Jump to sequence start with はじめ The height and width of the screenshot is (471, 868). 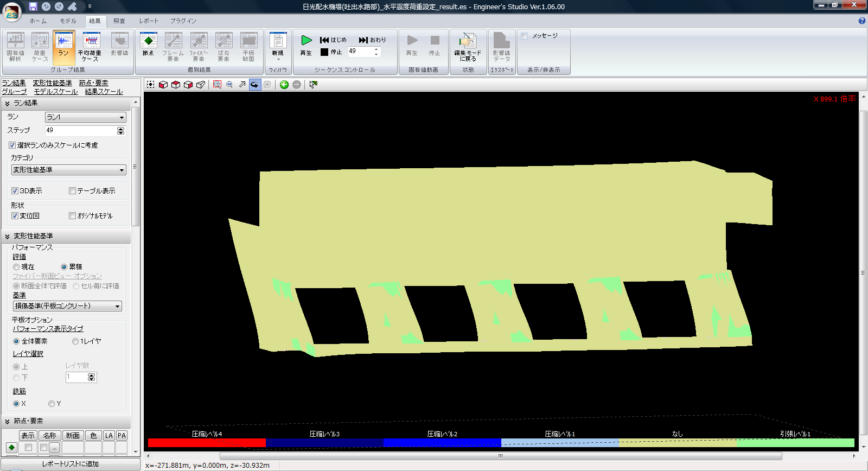click(333, 40)
